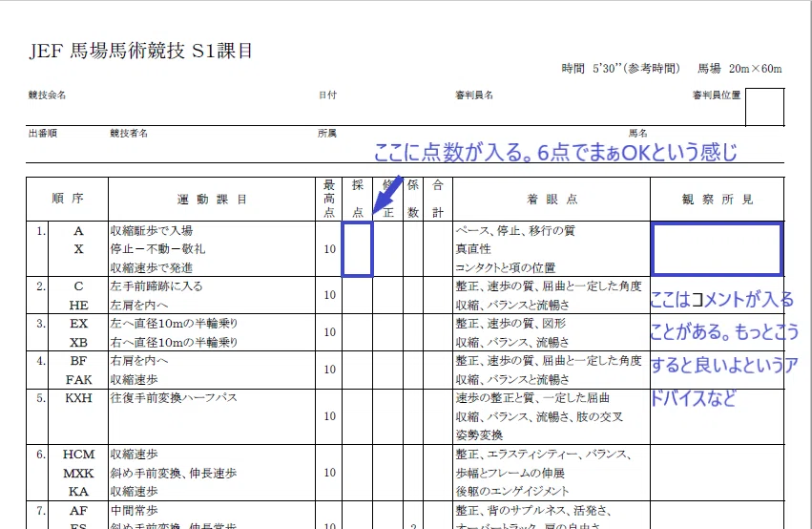Click the '日付' field label

click(x=328, y=95)
